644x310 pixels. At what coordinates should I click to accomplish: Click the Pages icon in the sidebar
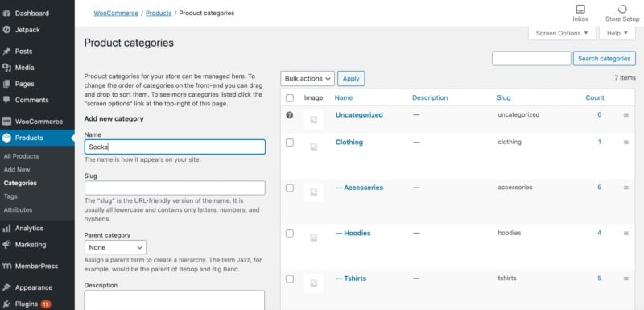point(6,84)
